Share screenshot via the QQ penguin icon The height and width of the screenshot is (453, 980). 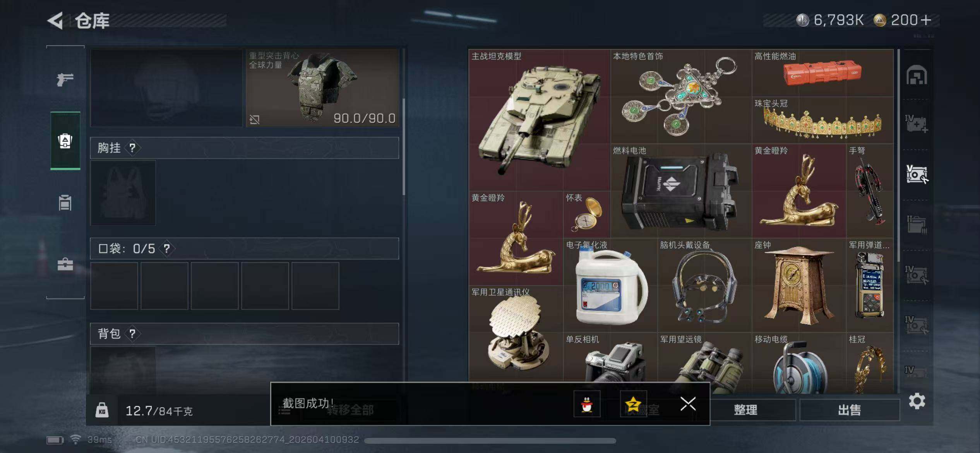coord(587,404)
